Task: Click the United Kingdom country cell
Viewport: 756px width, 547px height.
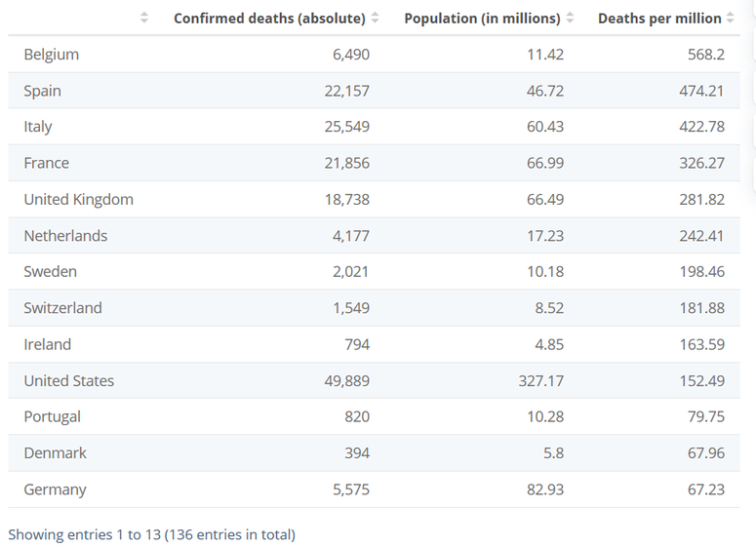Action: [79, 199]
